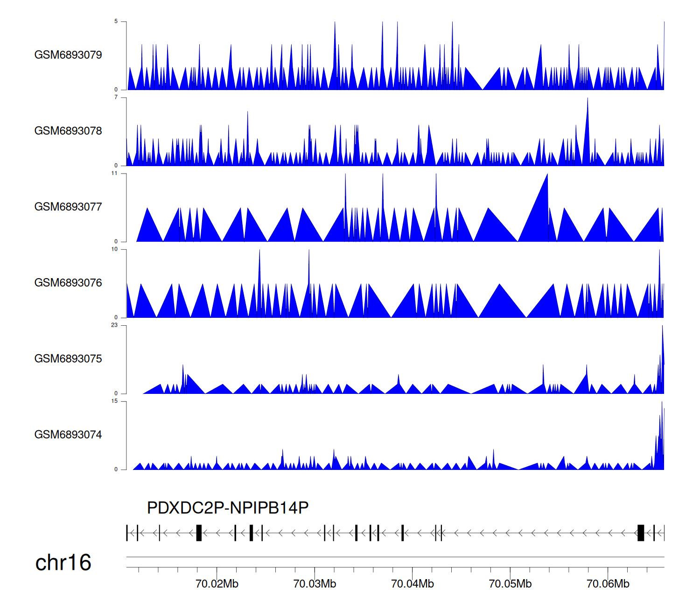Click the 70.05Mb coordinate label
This screenshot has width=700, height=616.
[510, 584]
